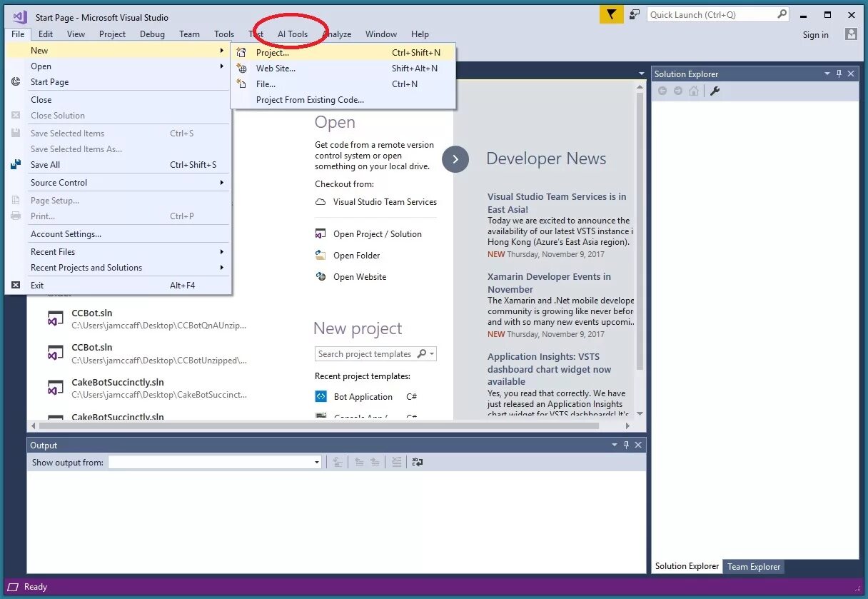Expand the Search project templates dropdown arrow
868x599 pixels.
click(x=432, y=354)
